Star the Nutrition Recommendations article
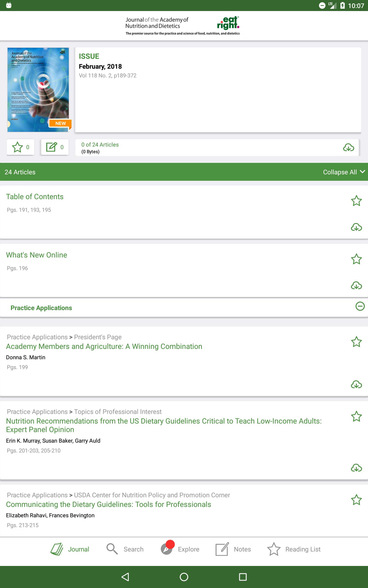Image resolution: width=368 pixels, height=588 pixels. pos(356,416)
